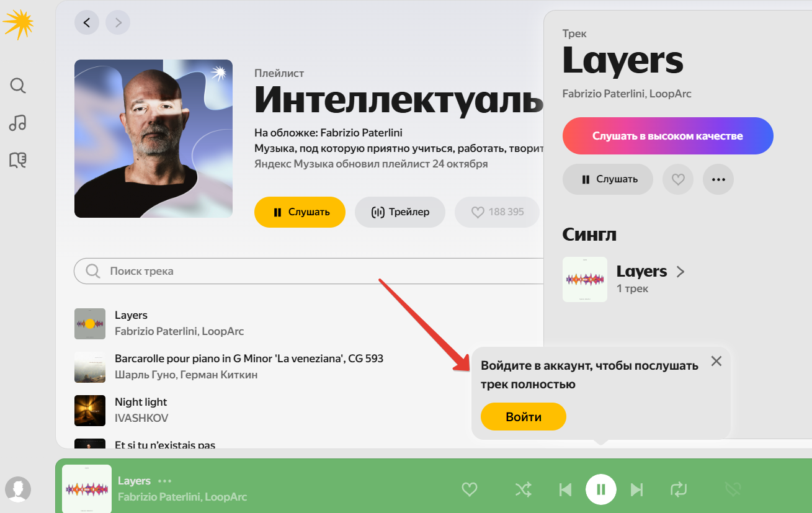Viewport: 812px width, 513px height.
Task: Open the podcasts and books sidebar icon
Action: click(x=17, y=160)
